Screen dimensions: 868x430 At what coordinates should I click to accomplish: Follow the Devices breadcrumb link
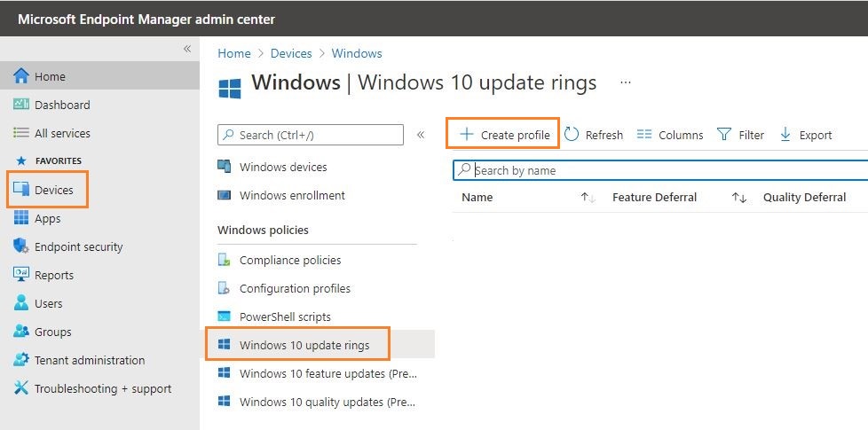291,53
